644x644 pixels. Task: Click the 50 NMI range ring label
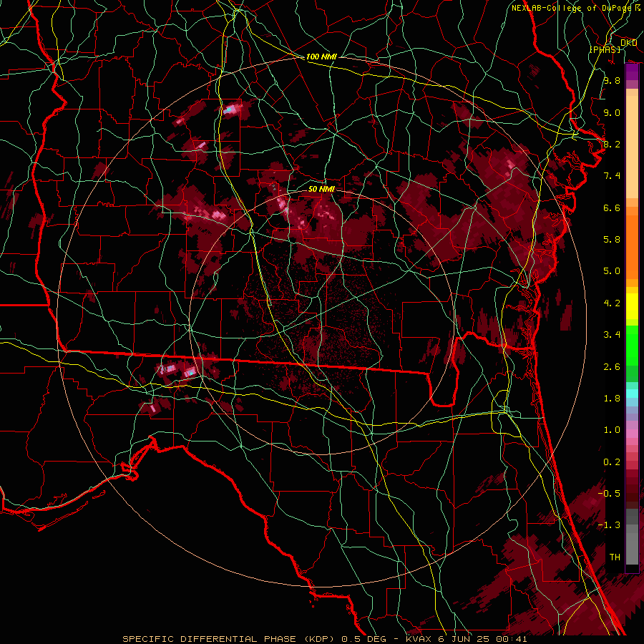[321, 189]
